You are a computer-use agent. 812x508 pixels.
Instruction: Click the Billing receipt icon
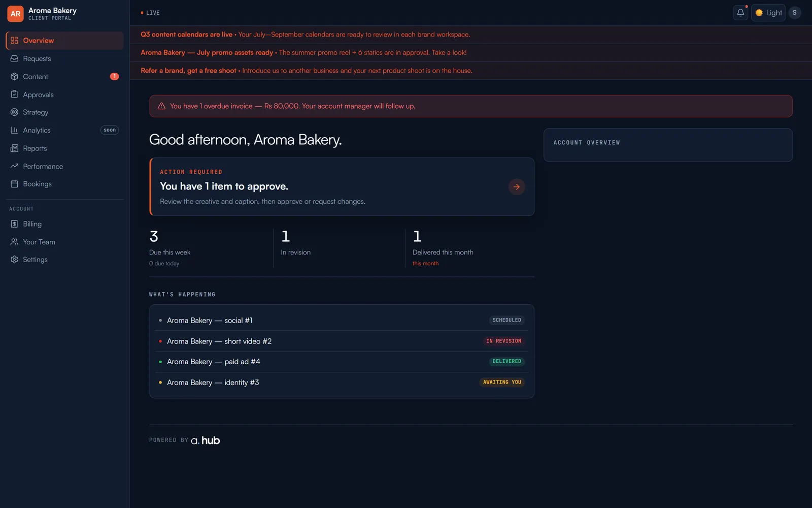coord(14,224)
